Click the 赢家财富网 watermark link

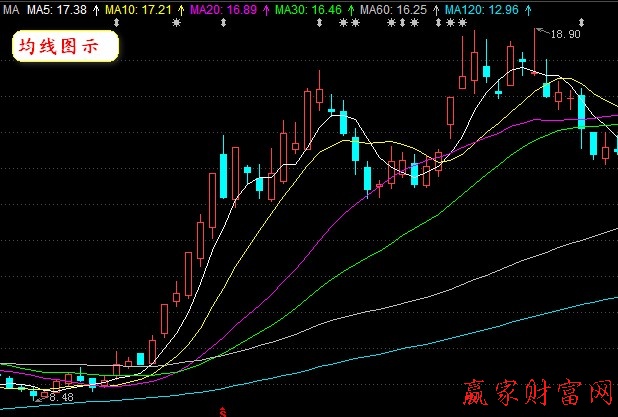[x=538, y=394]
